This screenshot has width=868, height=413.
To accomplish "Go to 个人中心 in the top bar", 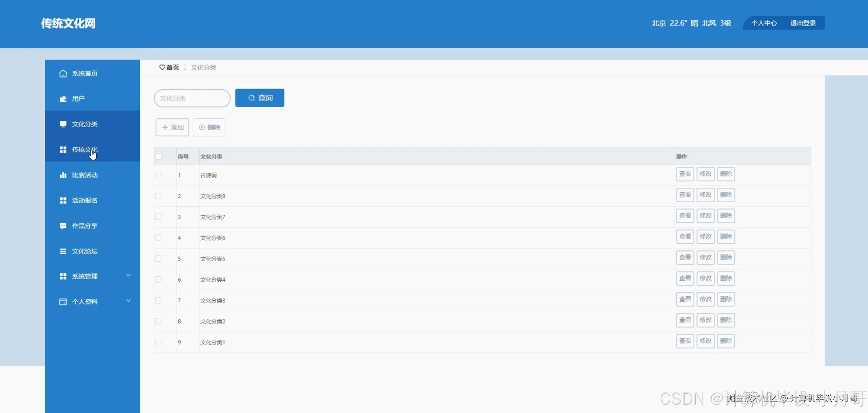I will (x=764, y=23).
